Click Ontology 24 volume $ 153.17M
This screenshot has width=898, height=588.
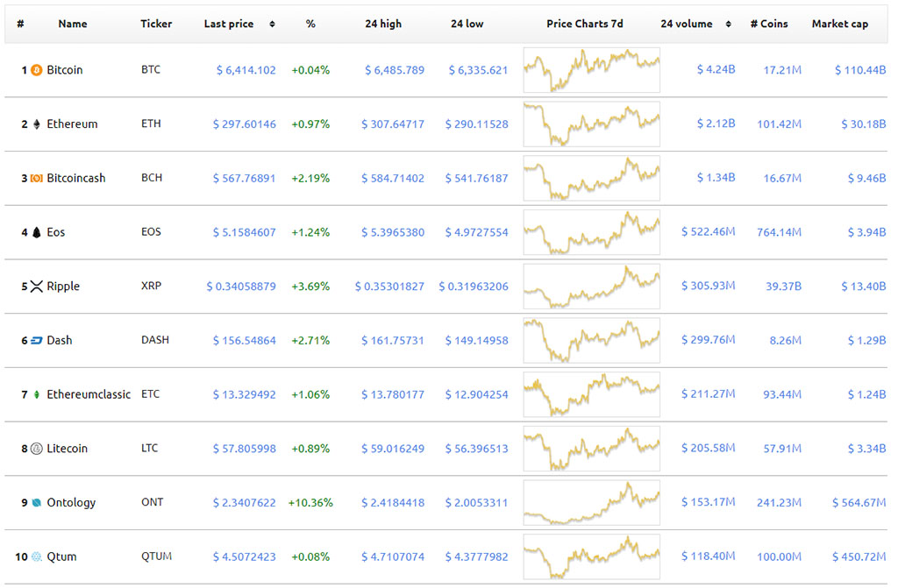[708, 502]
